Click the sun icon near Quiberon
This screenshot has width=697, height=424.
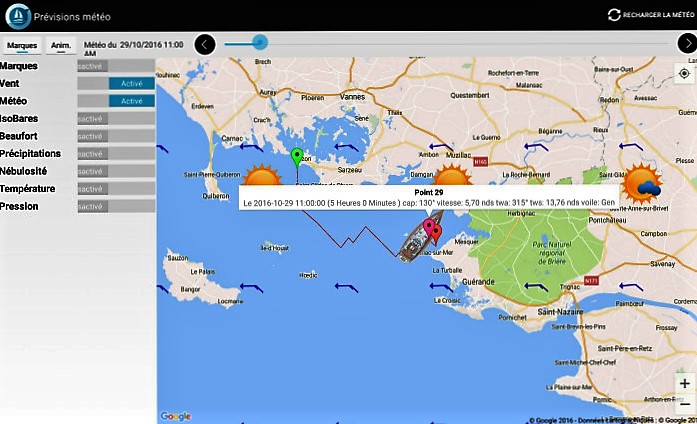[x=262, y=175]
